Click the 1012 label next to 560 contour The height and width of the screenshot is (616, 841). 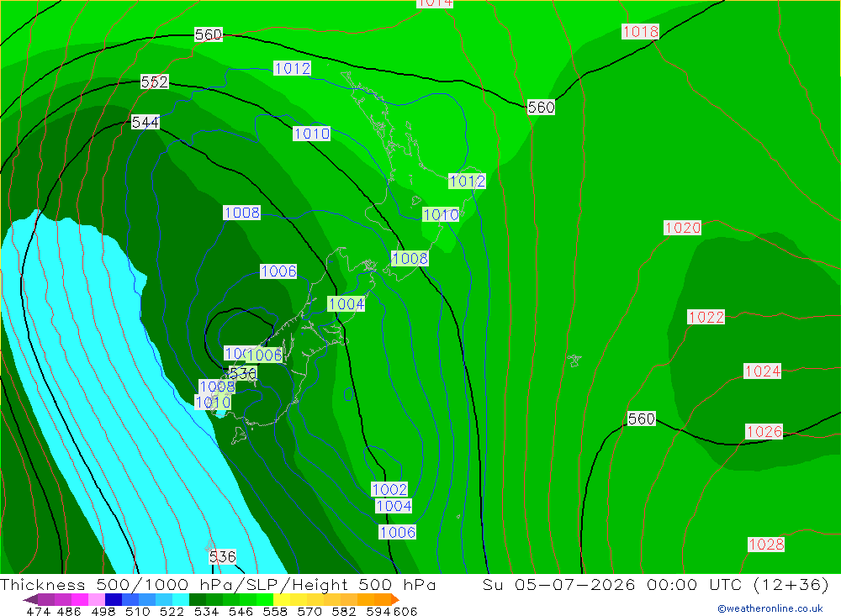click(x=293, y=68)
